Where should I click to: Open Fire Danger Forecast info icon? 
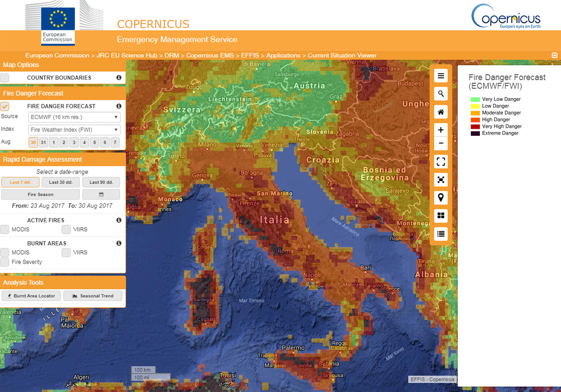[119, 106]
